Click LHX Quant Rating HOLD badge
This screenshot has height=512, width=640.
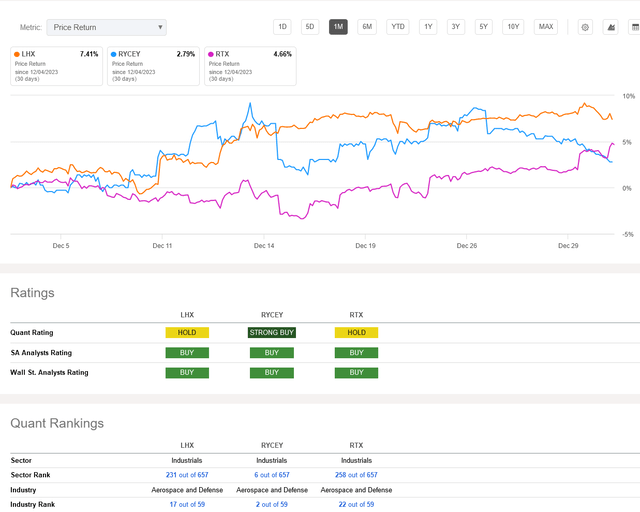pos(187,332)
